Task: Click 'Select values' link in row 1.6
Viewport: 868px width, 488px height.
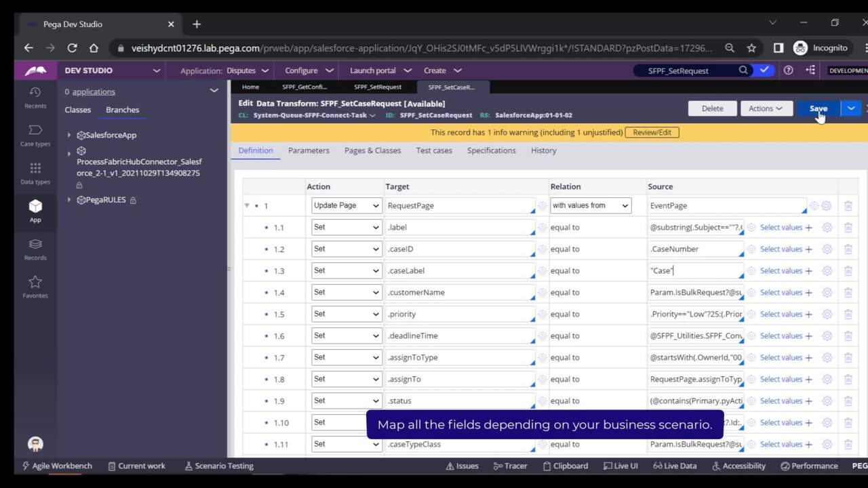Action: [x=781, y=336]
